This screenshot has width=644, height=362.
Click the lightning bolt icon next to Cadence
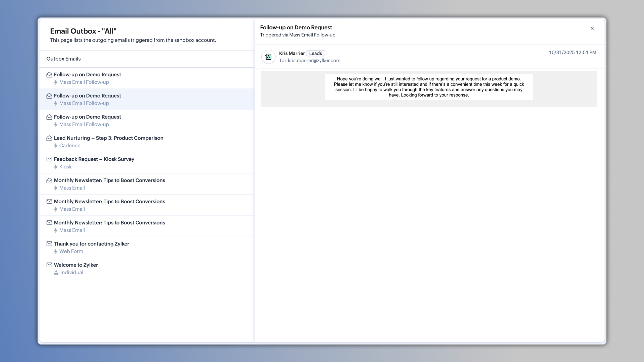(56, 146)
